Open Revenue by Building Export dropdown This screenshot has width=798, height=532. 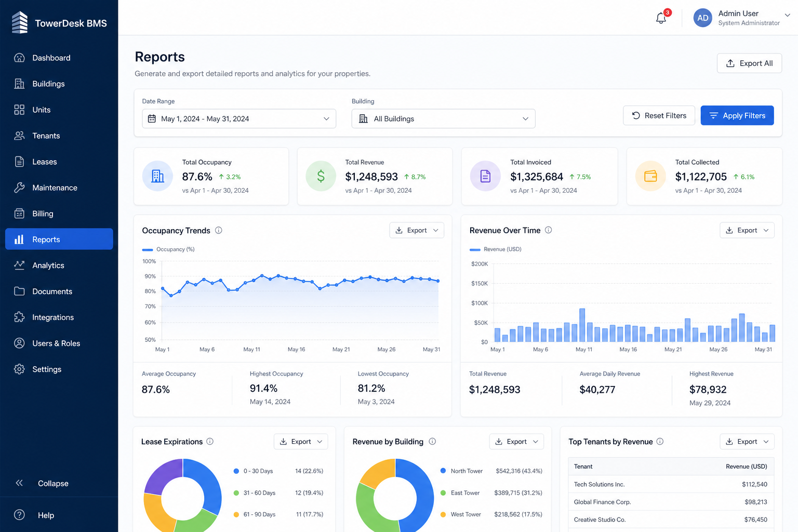[x=516, y=442]
